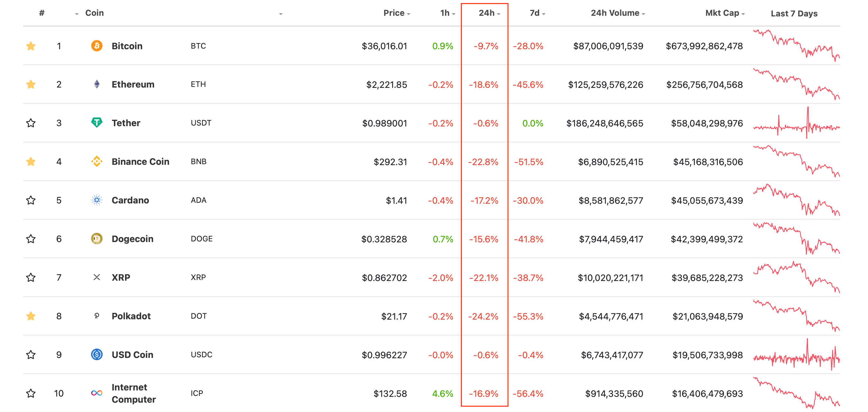Click Tether's 24h volume $186,248,646,565

(x=605, y=123)
